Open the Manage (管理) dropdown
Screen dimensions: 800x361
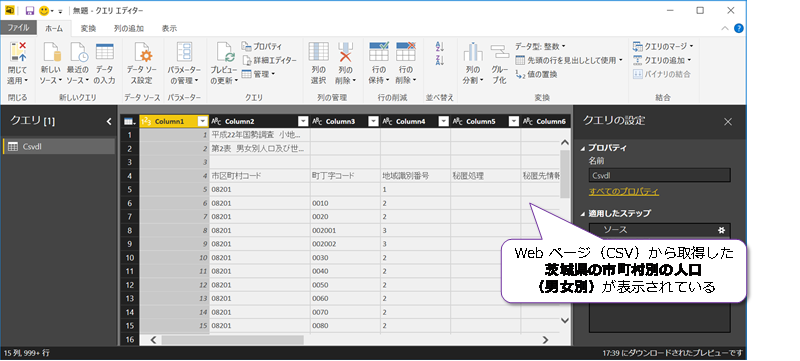258,74
